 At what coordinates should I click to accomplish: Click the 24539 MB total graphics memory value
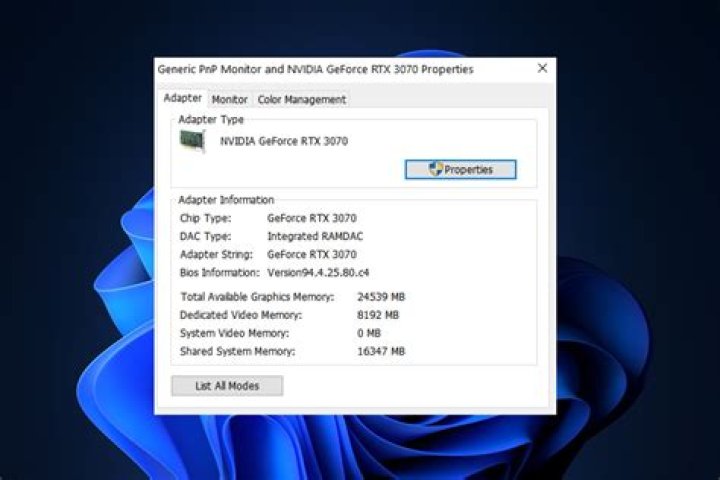point(381,297)
